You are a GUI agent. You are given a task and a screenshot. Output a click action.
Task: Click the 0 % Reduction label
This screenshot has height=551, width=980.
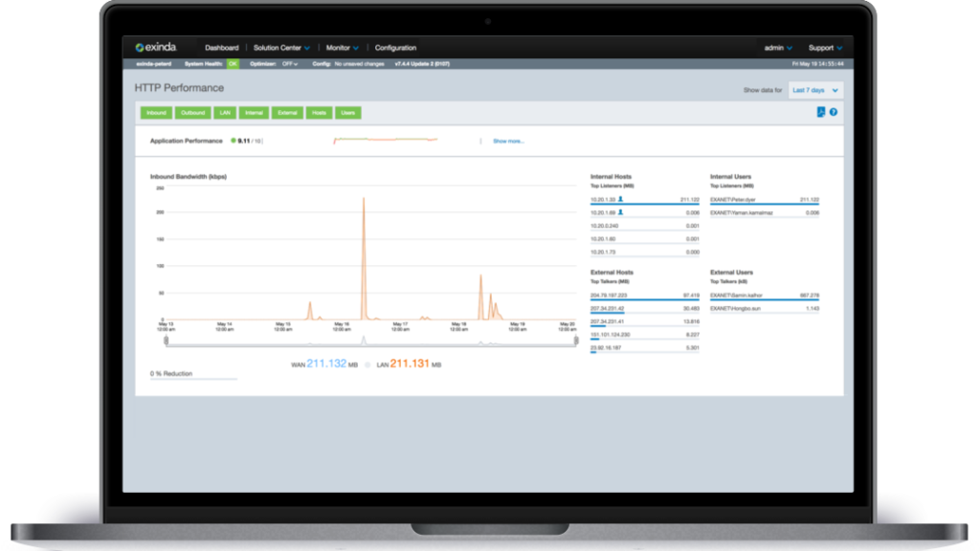click(x=171, y=374)
